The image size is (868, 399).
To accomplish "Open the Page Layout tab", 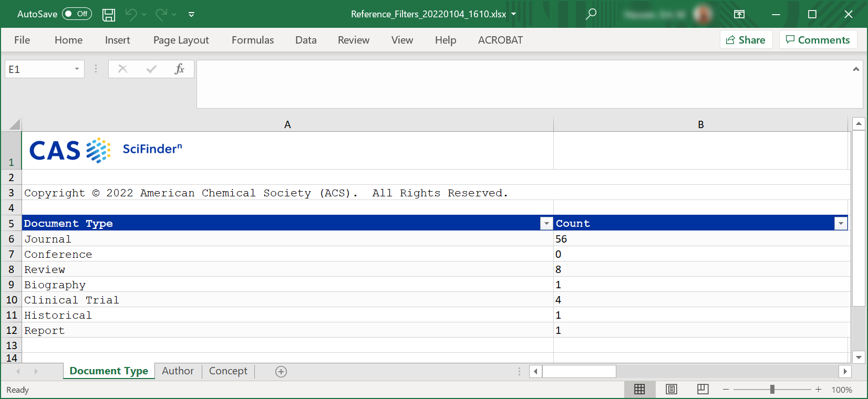I will point(181,40).
